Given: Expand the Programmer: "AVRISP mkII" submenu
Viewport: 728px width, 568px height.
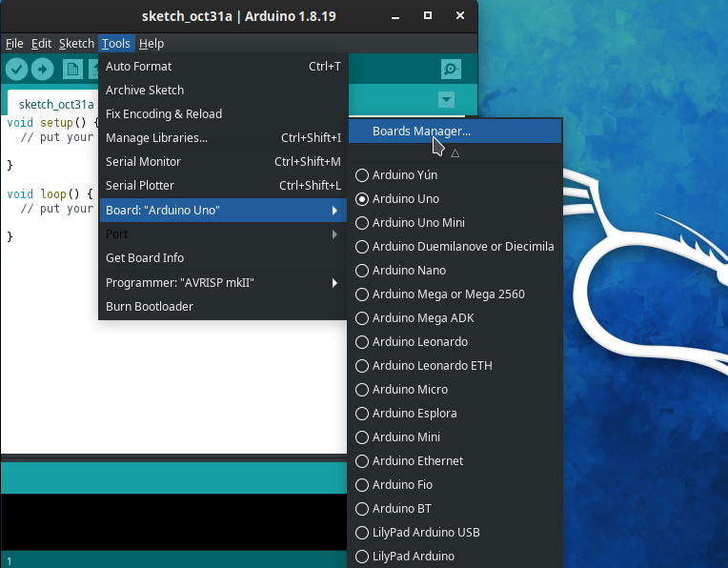Looking at the screenshot, I should click(223, 283).
